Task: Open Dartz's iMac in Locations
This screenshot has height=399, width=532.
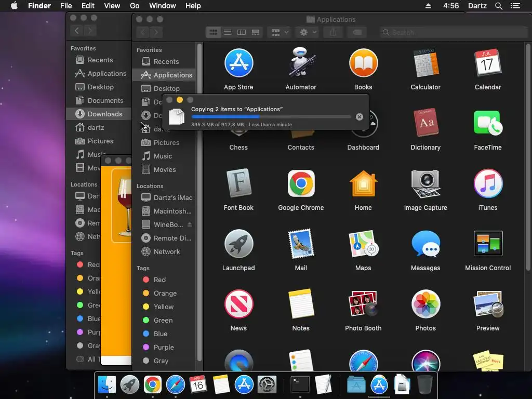Action: tap(164, 197)
